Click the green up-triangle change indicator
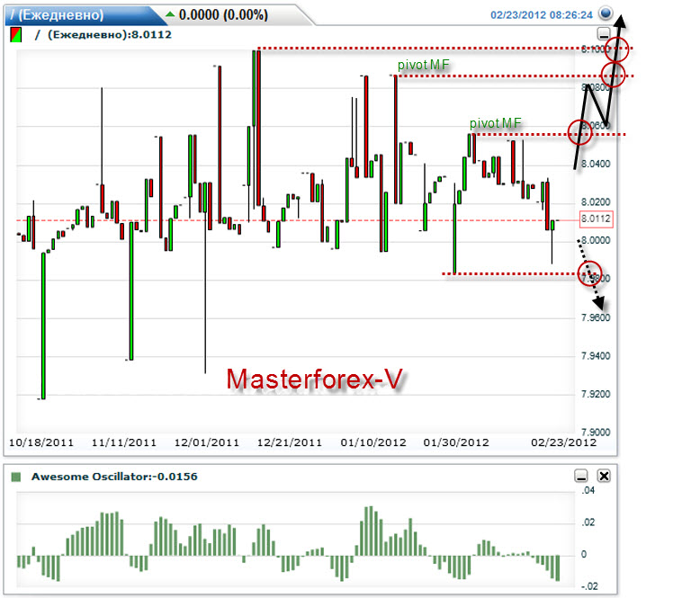 tap(170, 14)
